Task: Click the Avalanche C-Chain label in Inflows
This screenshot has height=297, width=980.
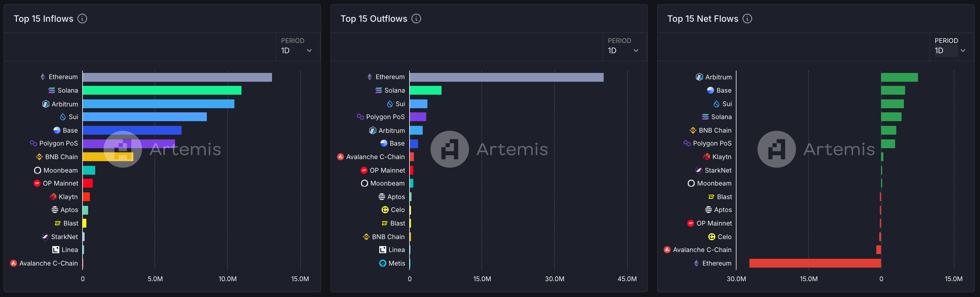Action: (x=48, y=263)
